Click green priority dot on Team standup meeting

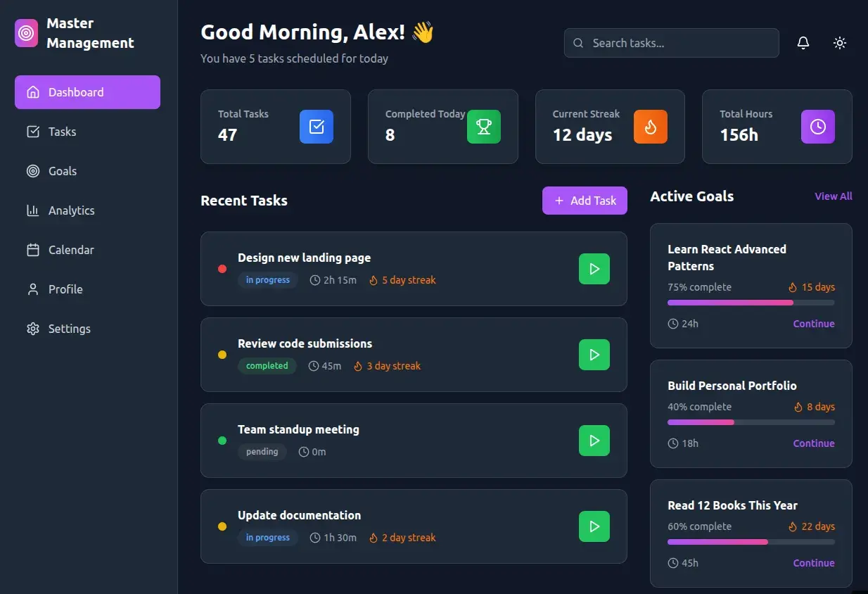pos(222,441)
